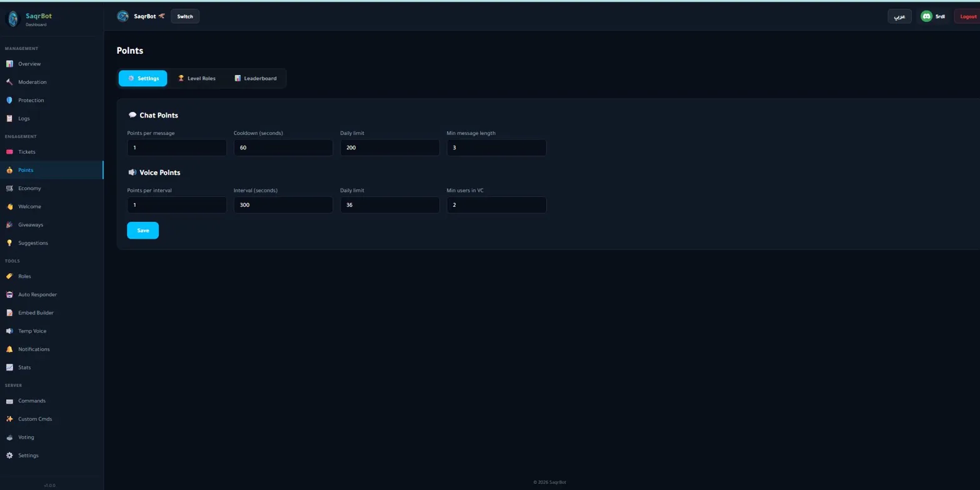Image resolution: width=980 pixels, height=490 pixels.
Task: Click the Srdi username
Action: pos(940,16)
